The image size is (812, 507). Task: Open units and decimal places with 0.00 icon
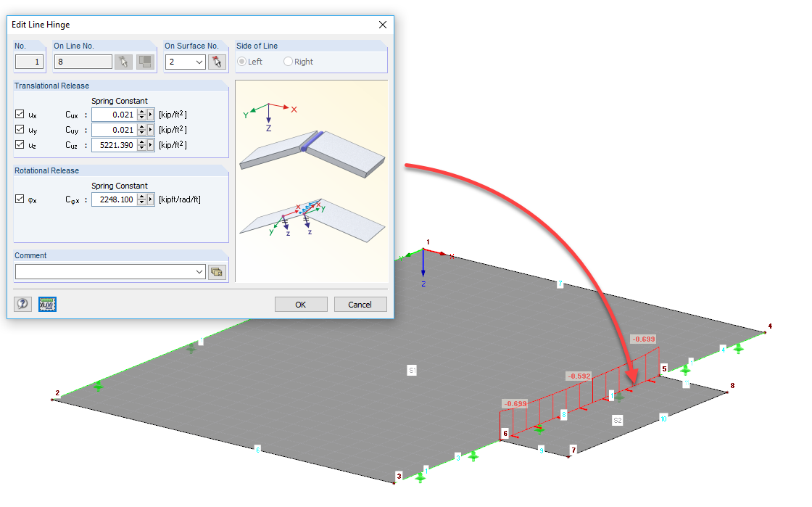tap(46, 304)
